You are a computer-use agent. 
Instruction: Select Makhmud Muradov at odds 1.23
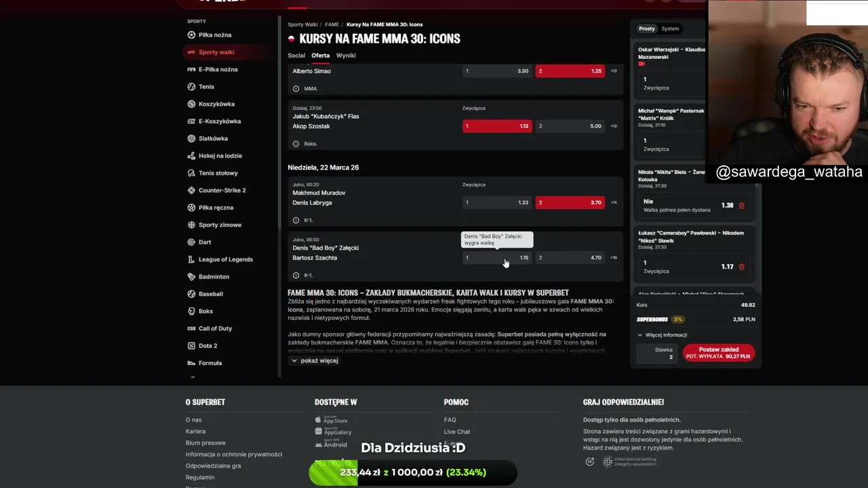(497, 203)
